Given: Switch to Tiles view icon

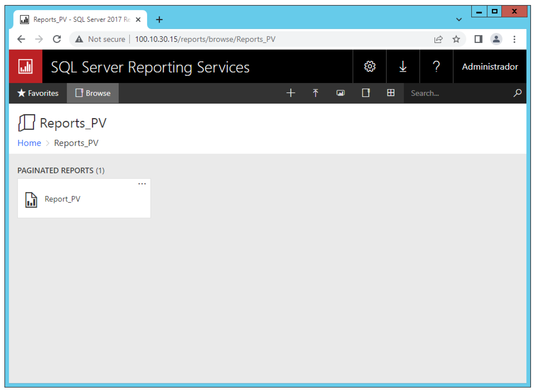Looking at the screenshot, I should pyautogui.click(x=391, y=93).
